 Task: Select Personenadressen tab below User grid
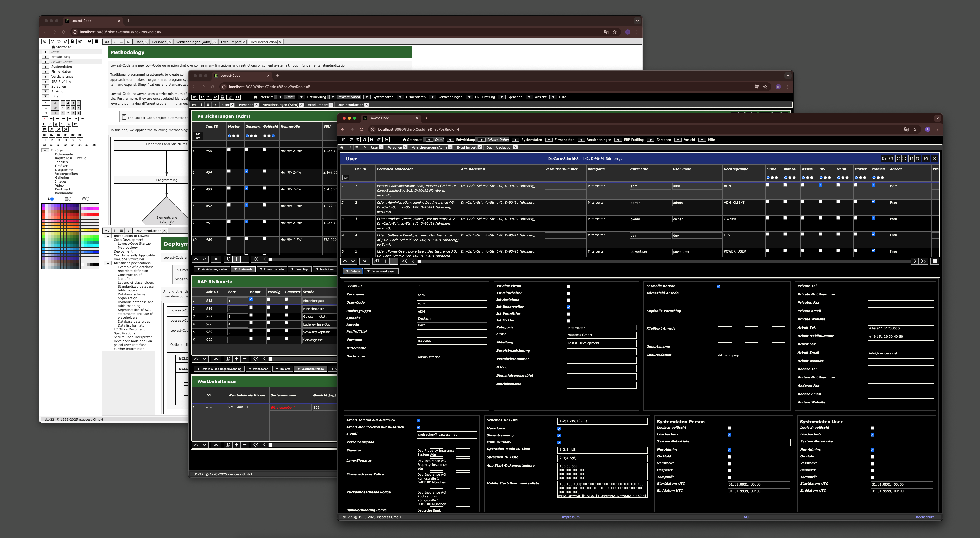pyautogui.click(x=381, y=271)
